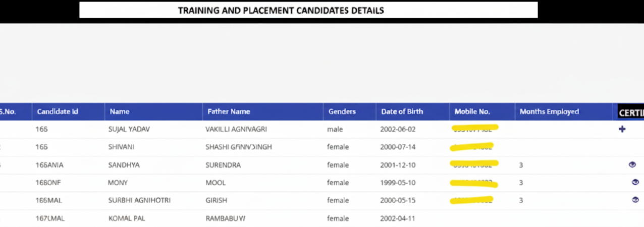Select the Father Name column header
644x227 pixels.
coord(229,111)
